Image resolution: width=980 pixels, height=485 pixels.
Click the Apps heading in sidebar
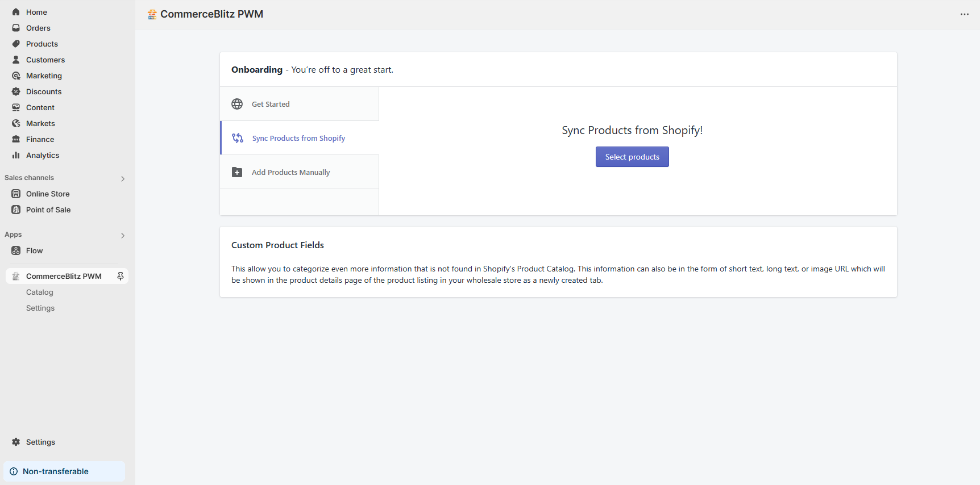13,235
